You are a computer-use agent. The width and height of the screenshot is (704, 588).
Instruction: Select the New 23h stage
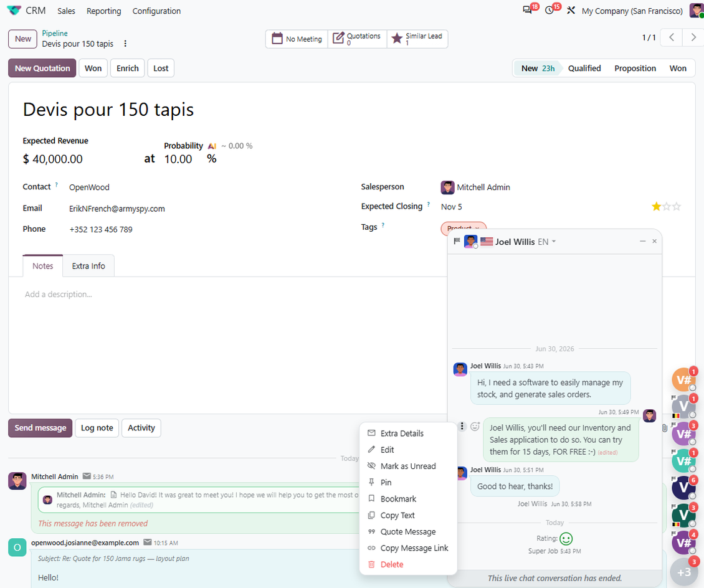coord(538,69)
